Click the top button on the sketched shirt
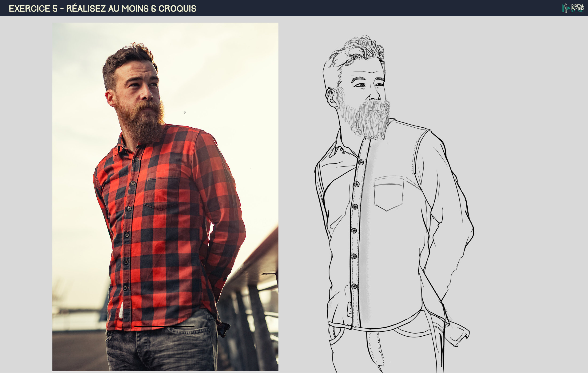The width and height of the screenshot is (588, 373). (360, 162)
